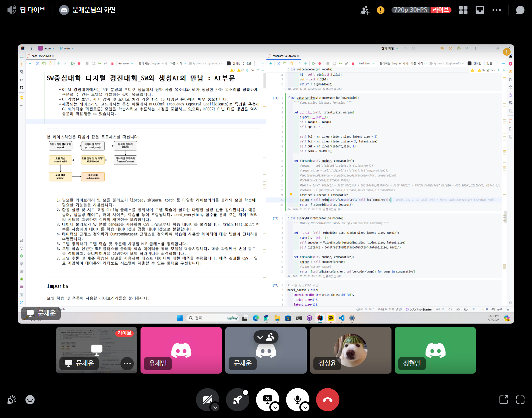This screenshot has height=418, width=532.
Task: Clear outputs broom in contrastive.ipynb toolbar
Action: pyautogui.click(x=347, y=63)
